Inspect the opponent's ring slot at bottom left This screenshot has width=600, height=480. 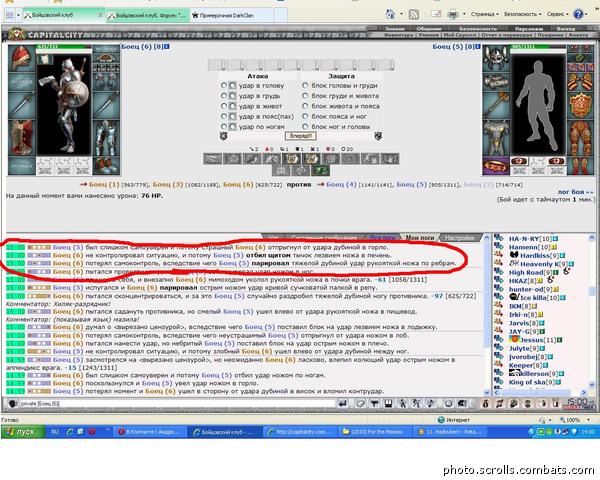coord(496,166)
